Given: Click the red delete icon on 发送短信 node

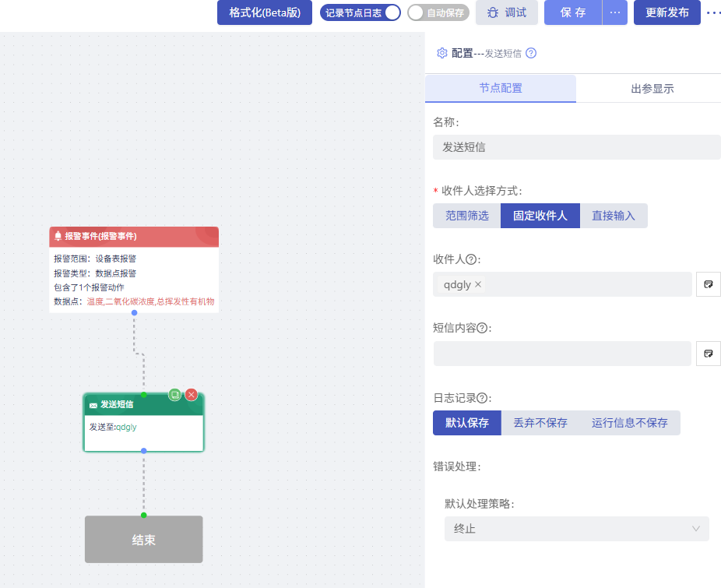Looking at the screenshot, I should click(x=192, y=394).
